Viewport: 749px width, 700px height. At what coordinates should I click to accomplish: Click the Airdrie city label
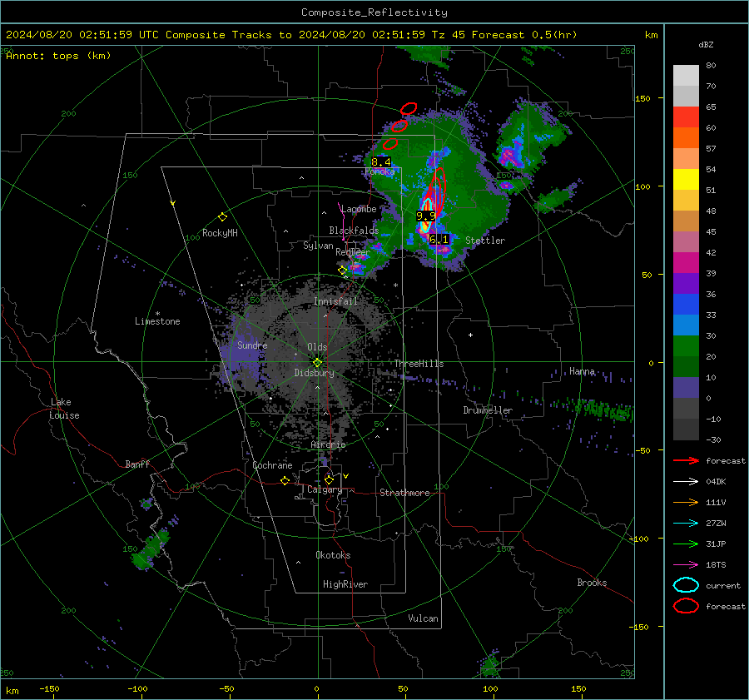pyautogui.click(x=328, y=444)
